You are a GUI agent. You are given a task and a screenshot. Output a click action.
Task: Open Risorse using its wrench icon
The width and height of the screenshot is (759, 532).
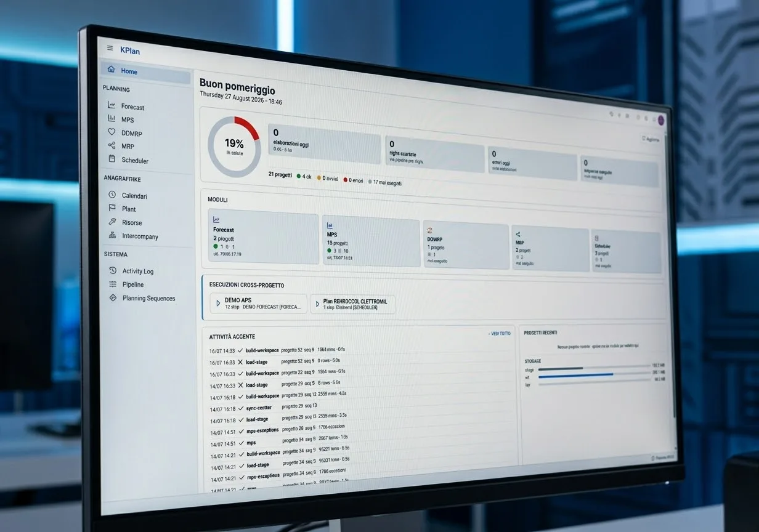coord(112,222)
